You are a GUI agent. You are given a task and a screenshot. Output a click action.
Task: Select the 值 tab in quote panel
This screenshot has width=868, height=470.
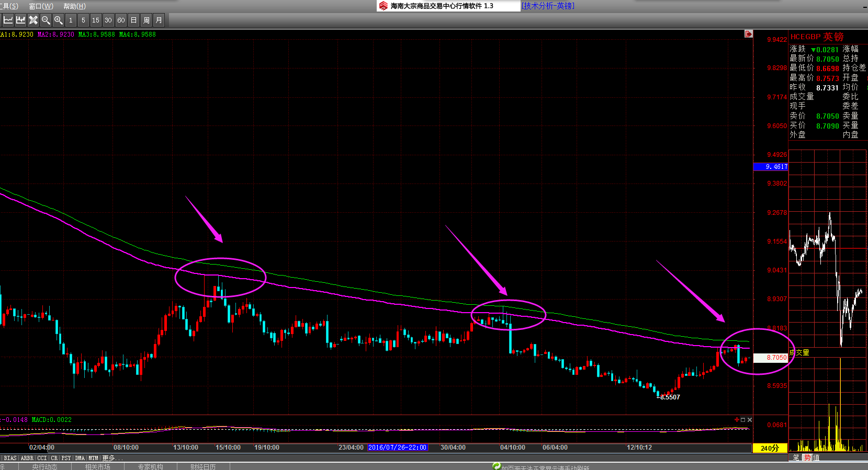816,457
